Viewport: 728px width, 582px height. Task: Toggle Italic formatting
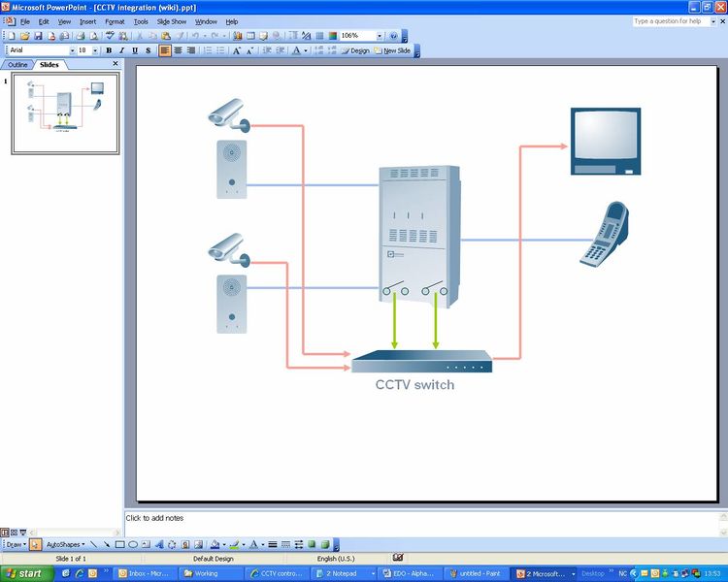pos(121,50)
